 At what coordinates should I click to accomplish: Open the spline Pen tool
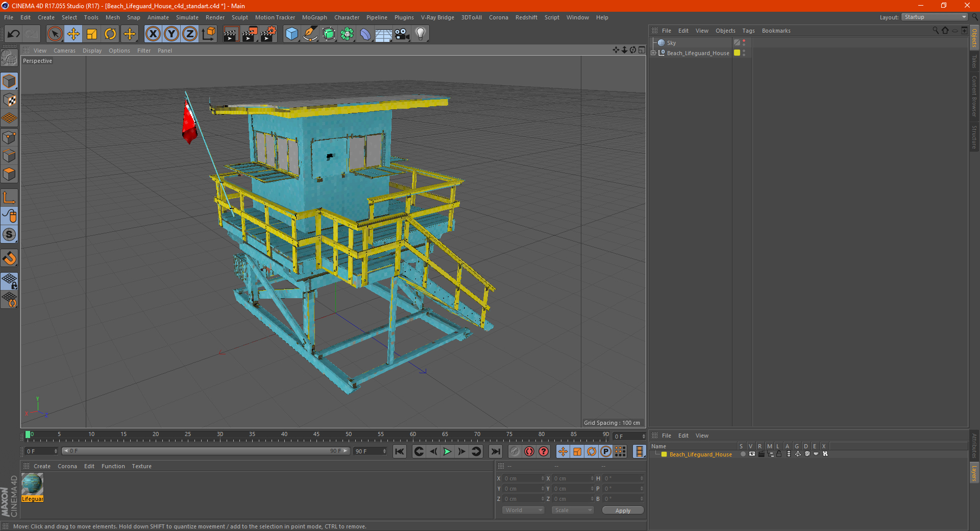[x=310, y=34]
